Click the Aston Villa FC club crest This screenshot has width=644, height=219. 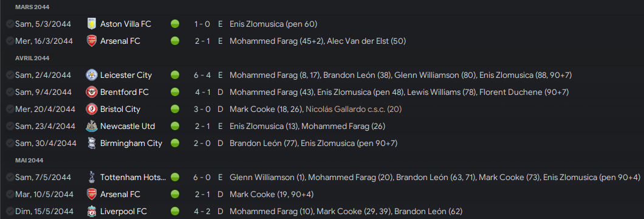[91, 24]
